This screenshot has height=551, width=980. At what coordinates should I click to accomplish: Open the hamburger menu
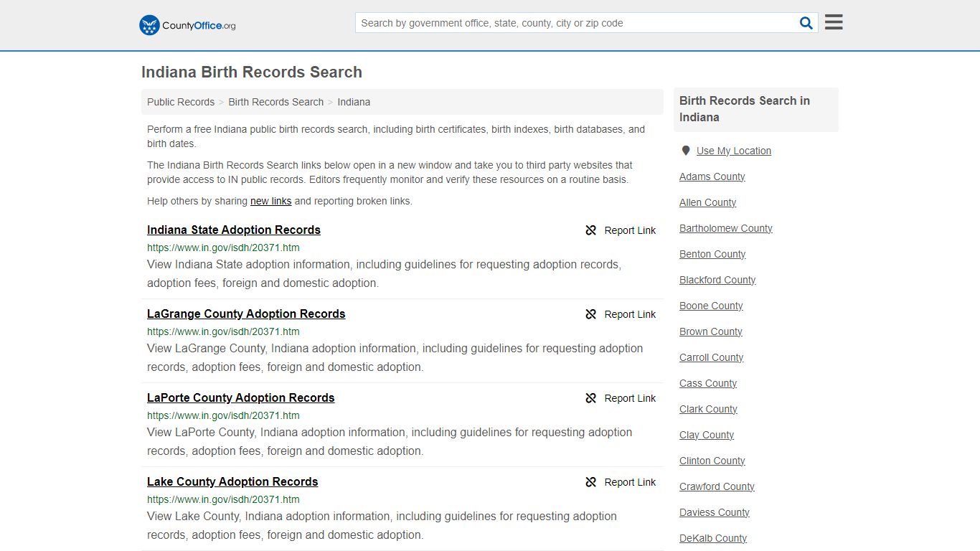(x=834, y=22)
